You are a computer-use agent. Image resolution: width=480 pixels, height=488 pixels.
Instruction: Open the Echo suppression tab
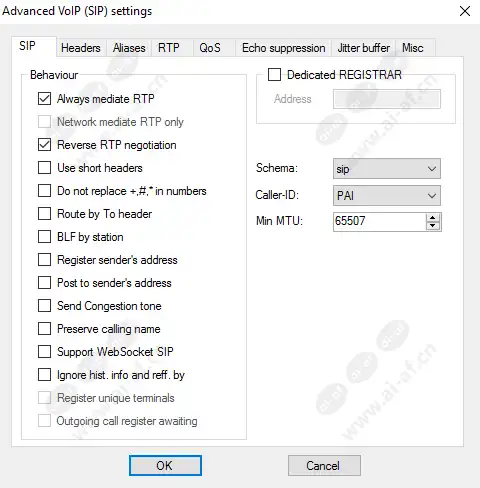[284, 48]
